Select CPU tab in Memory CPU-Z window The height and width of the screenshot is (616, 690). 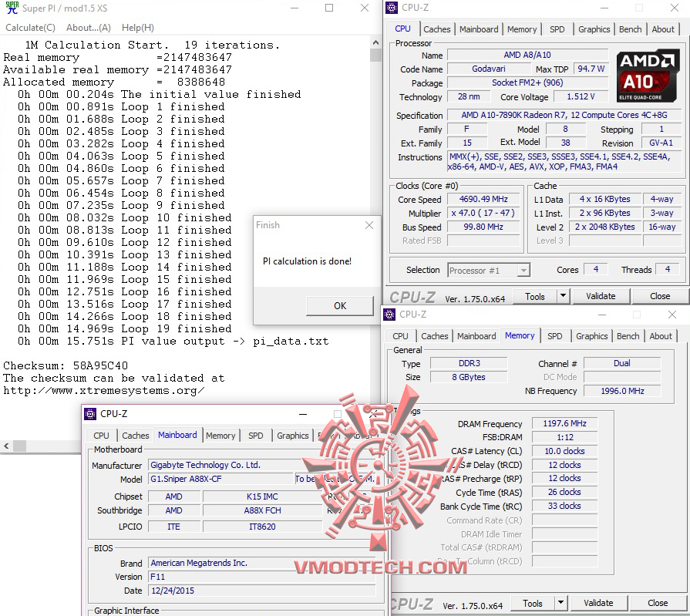click(400, 336)
